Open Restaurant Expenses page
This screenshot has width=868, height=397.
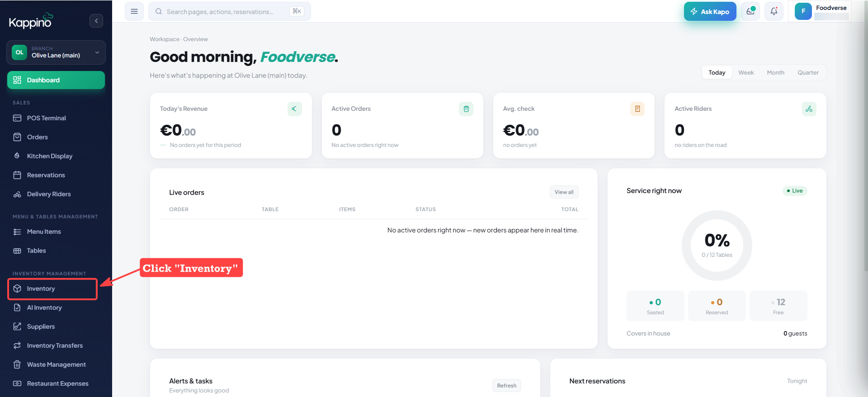[56, 383]
